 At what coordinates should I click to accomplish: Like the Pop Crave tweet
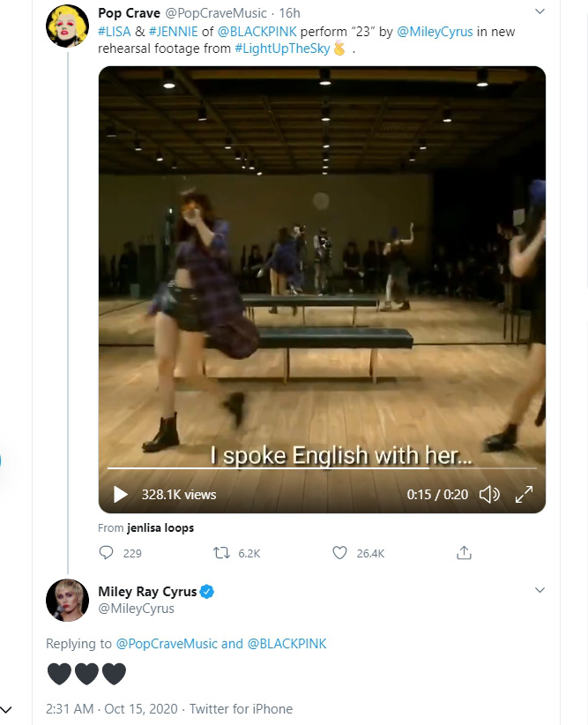339,552
